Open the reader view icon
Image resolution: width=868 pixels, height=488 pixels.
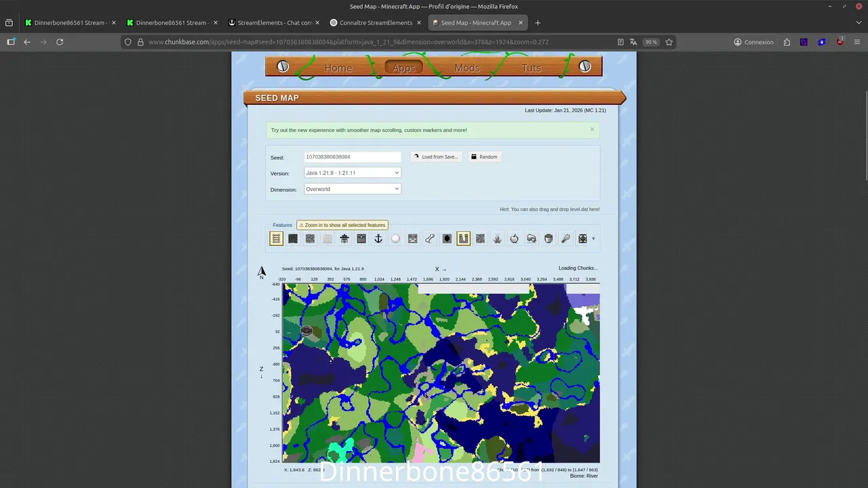click(620, 42)
